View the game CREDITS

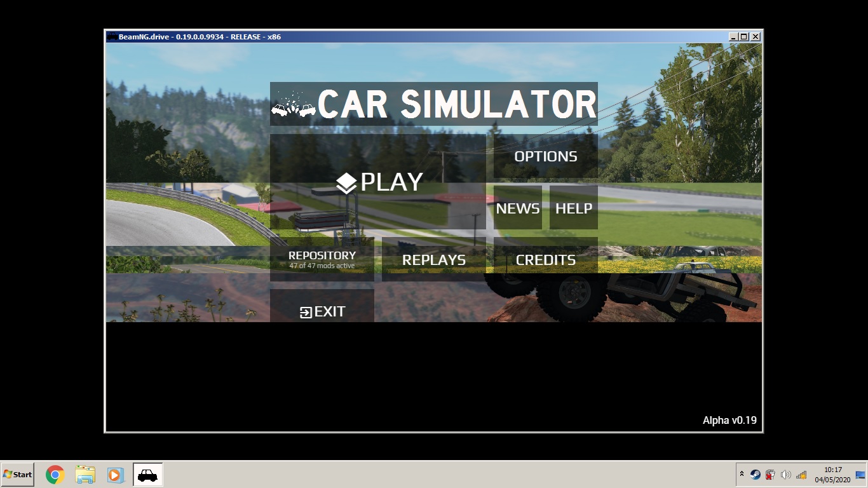[546, 260]
